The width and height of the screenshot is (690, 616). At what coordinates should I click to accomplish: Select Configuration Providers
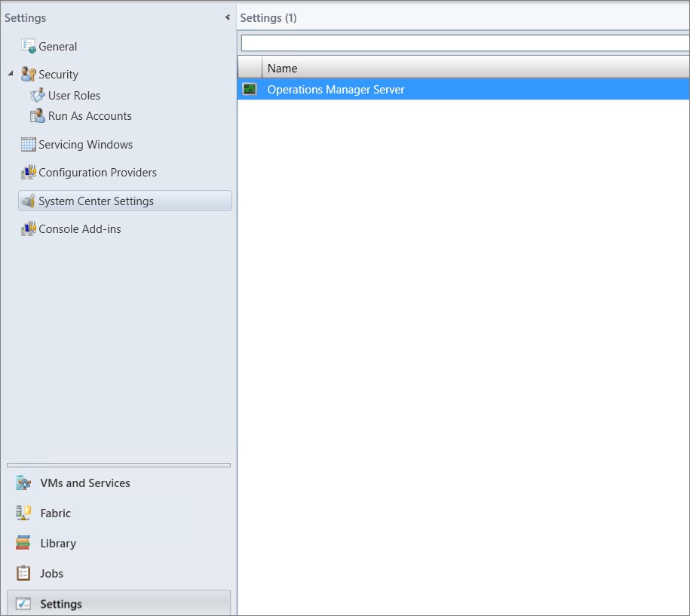98,173
